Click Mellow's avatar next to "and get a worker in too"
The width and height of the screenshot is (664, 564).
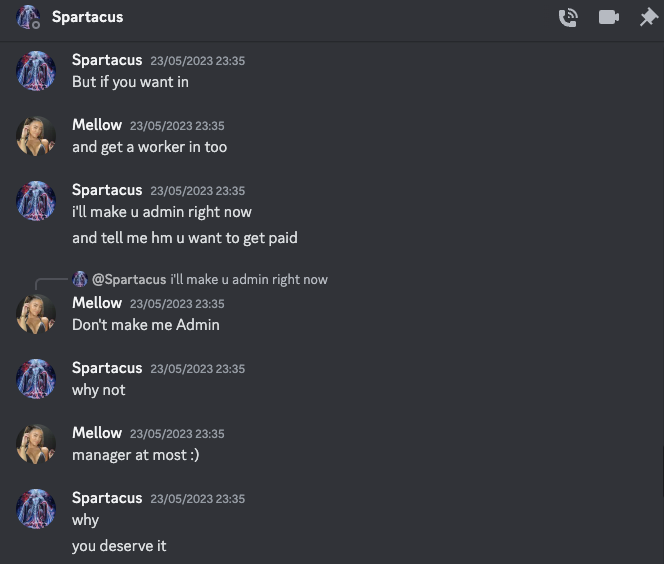click(x=36, y=136)
